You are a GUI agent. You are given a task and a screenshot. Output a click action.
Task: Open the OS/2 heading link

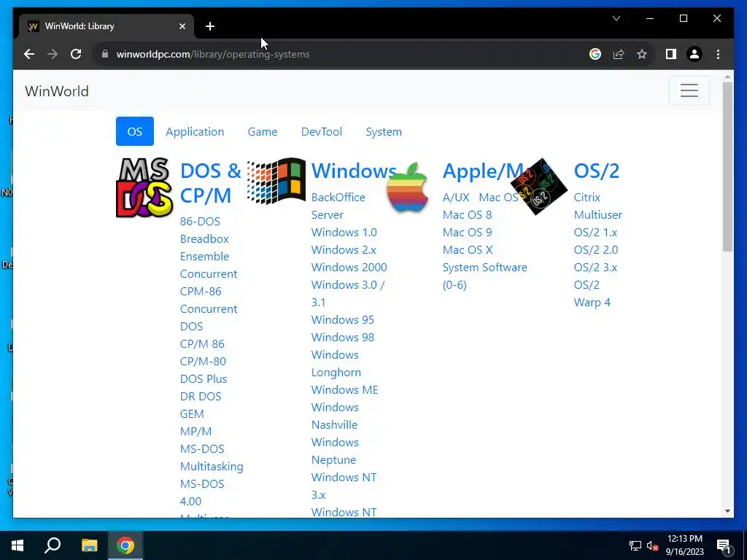597,171
